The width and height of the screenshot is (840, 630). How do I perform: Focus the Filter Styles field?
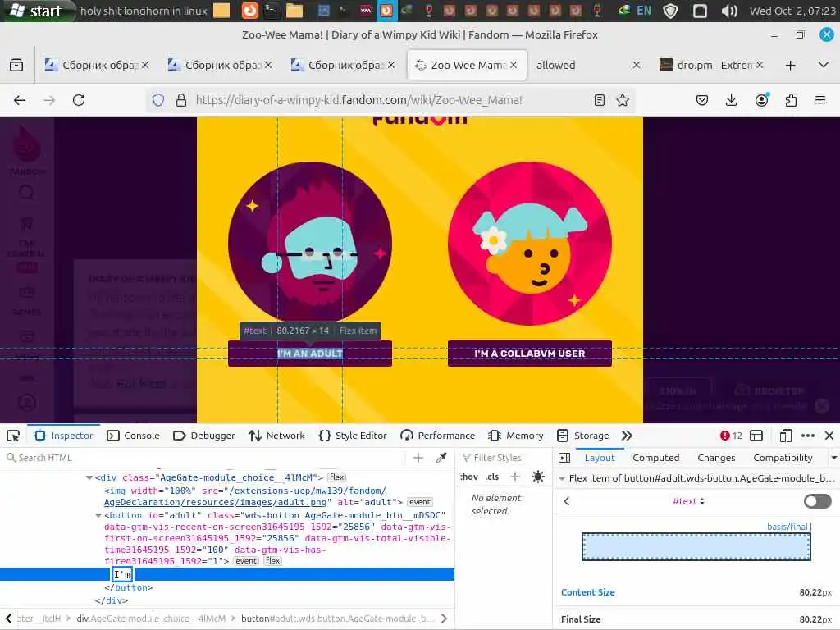[504, 458]
